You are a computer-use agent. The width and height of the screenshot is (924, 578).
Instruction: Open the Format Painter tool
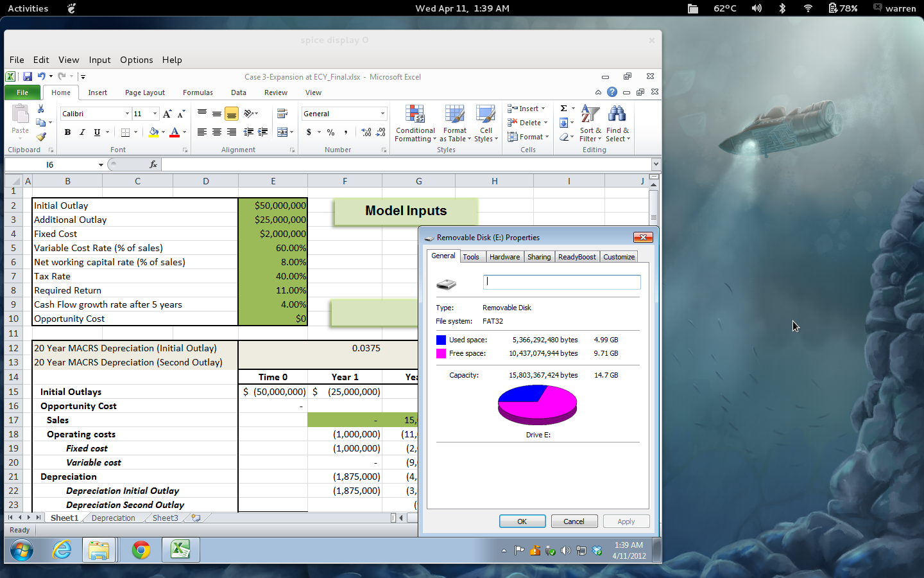point(42,136)
